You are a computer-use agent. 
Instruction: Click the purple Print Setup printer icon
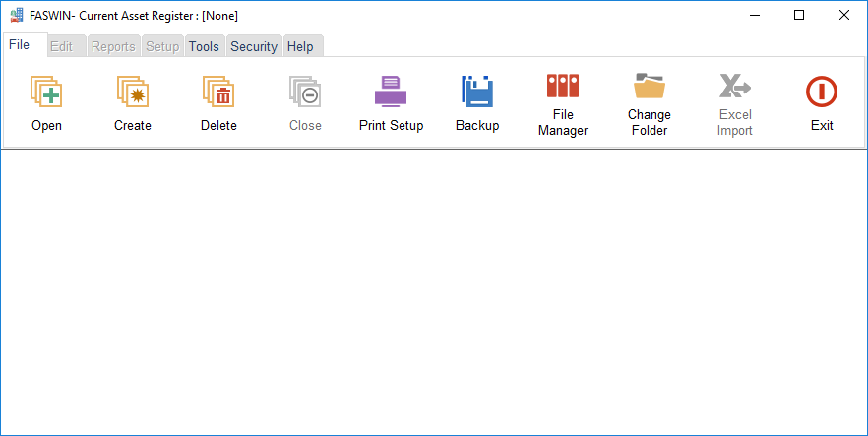(391, 92)
